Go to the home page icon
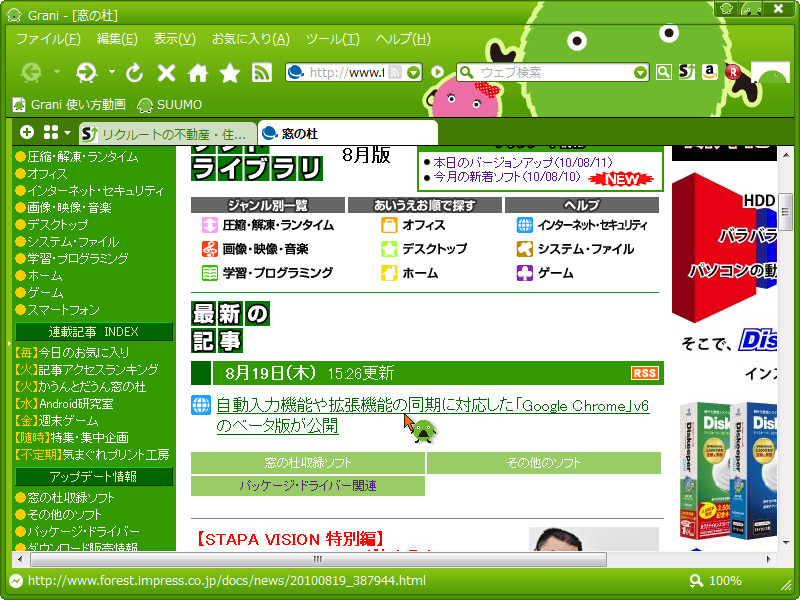The width and height of the screenshot is (800, 600). 198,73
